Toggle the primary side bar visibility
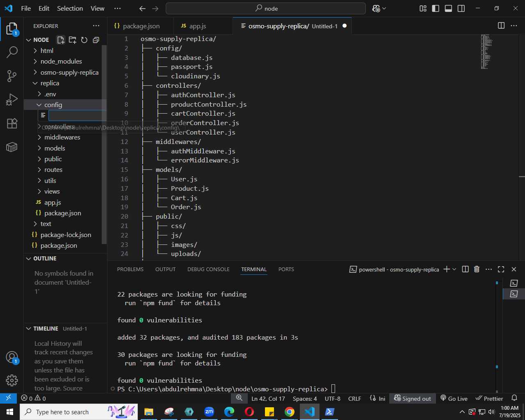Image resolution: width=525 pixels, height=420 pixels. (x=436, y=9)
